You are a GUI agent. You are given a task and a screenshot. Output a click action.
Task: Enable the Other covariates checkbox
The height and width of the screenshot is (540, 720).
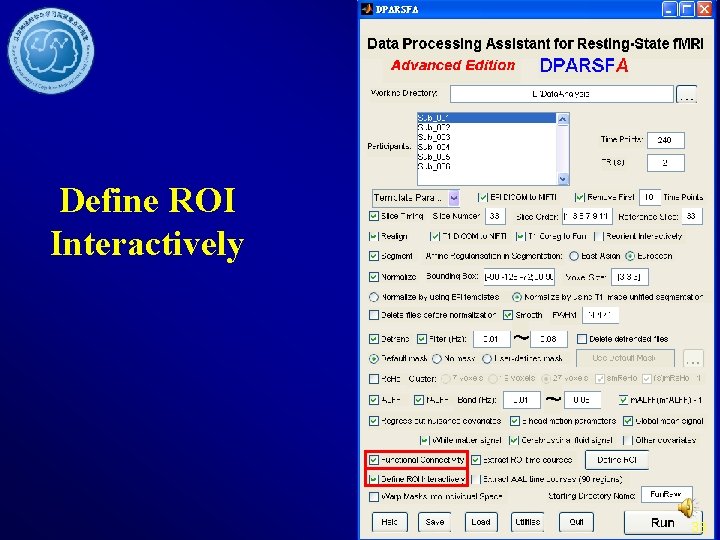tap(627, 440)
